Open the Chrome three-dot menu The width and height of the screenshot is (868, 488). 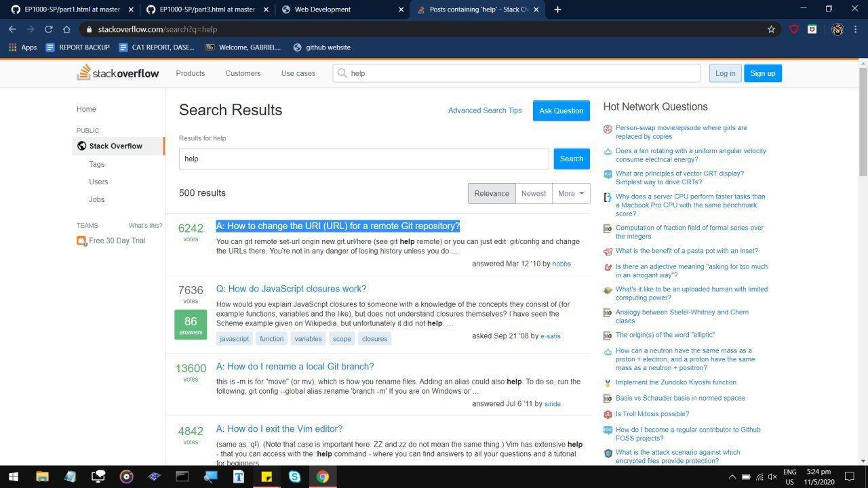coord(856,29)
